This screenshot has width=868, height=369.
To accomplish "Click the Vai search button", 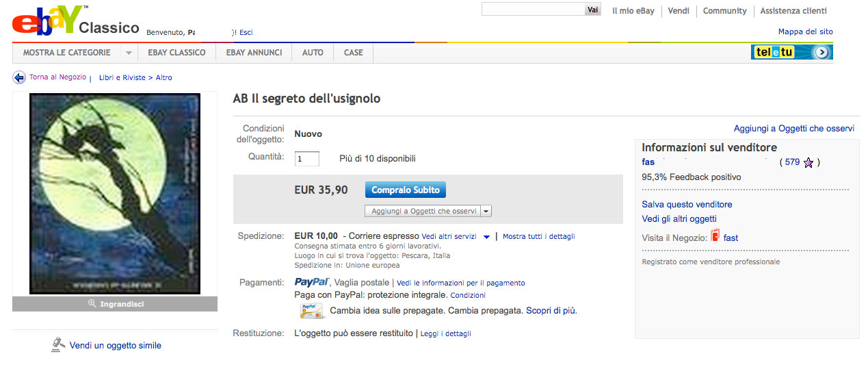I will tap(593, 10).
